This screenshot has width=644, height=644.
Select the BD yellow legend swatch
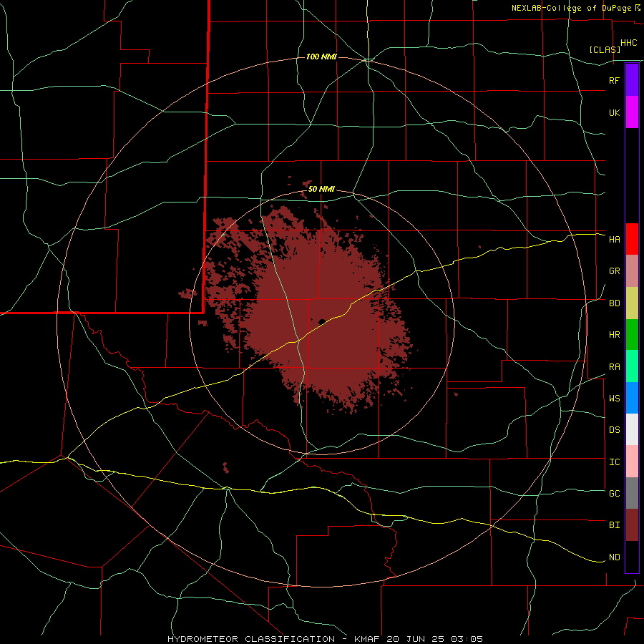click(632, 303)
